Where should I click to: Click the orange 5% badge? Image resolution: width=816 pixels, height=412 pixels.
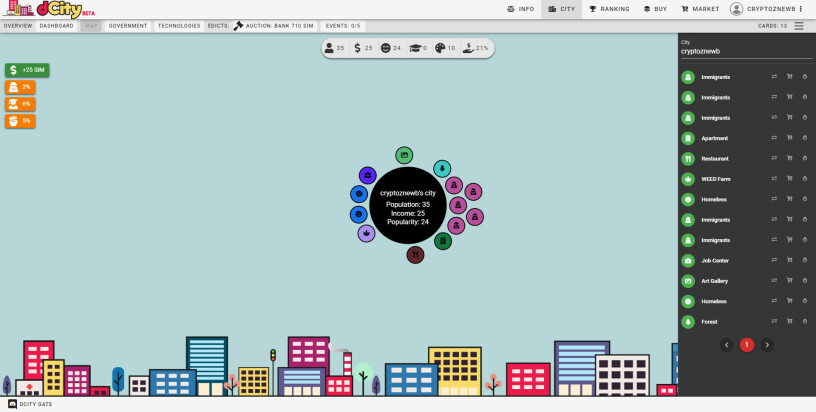tap(20, 121)
